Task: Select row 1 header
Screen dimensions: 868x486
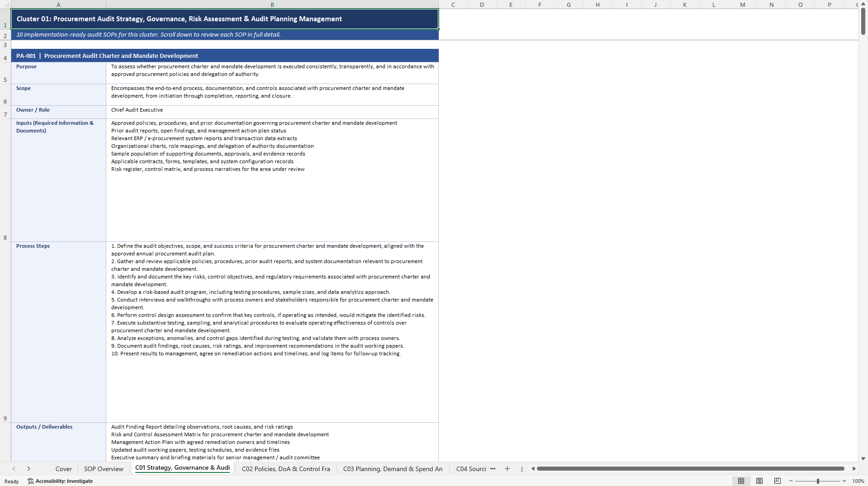Action: tap(5, 19)
